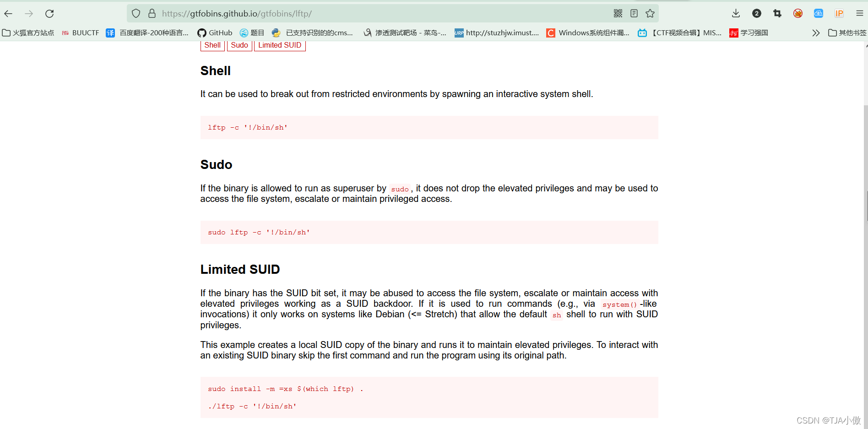
Task: Click the code lftp -c '!/bin/sh' in Shell section
Action: (x=248, y=128)
